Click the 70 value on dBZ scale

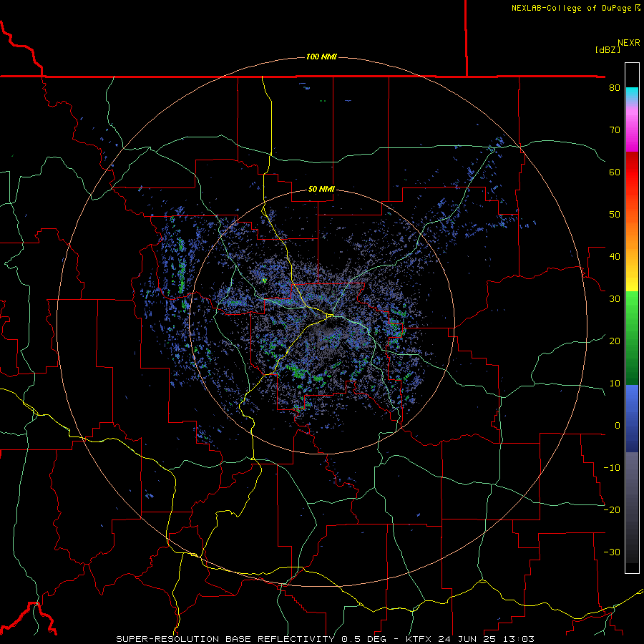point(615,130)
